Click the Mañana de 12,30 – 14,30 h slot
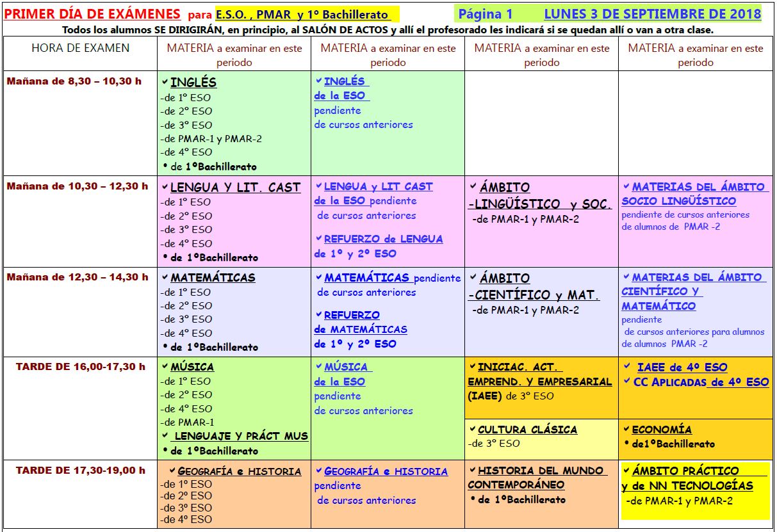The image size is (777, 532). pyautogui.click(x=77, y=277)
